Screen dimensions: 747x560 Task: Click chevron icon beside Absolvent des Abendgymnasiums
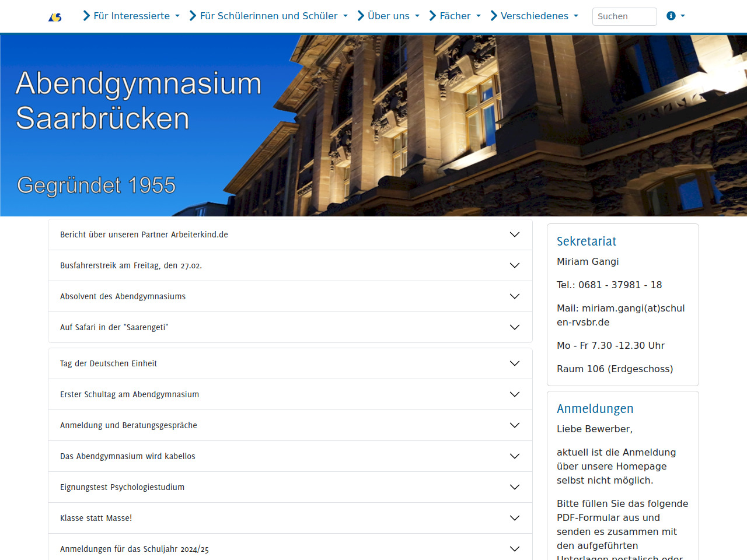click(x=514, y=296)
